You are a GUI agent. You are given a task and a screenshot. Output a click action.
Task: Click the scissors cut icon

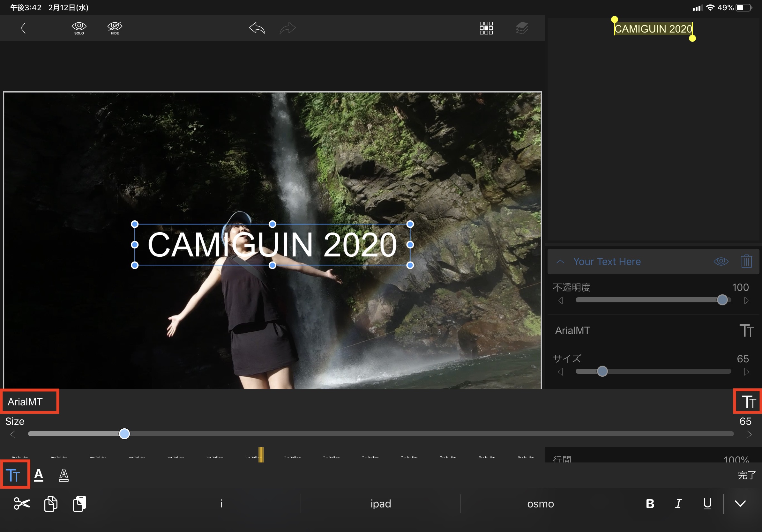(22, 504)
